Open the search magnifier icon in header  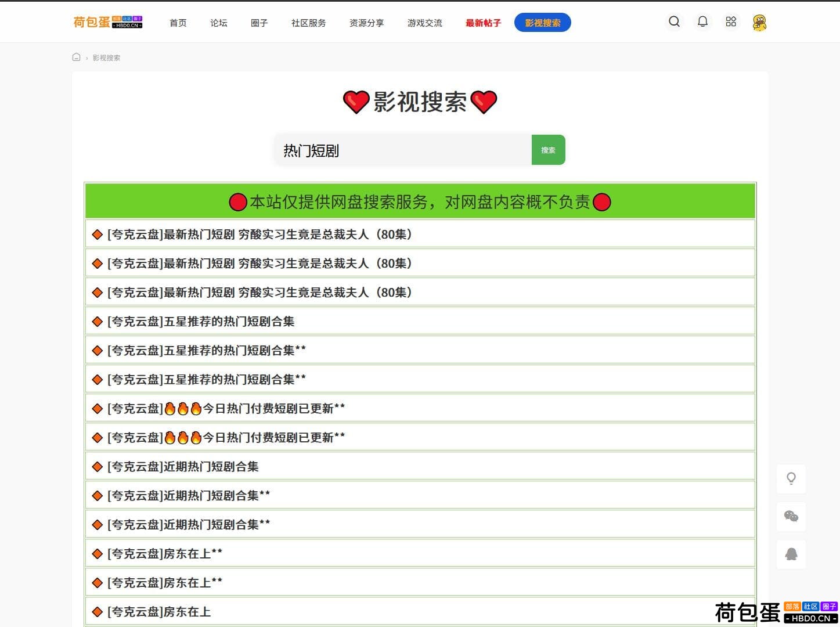pos(674,22)
